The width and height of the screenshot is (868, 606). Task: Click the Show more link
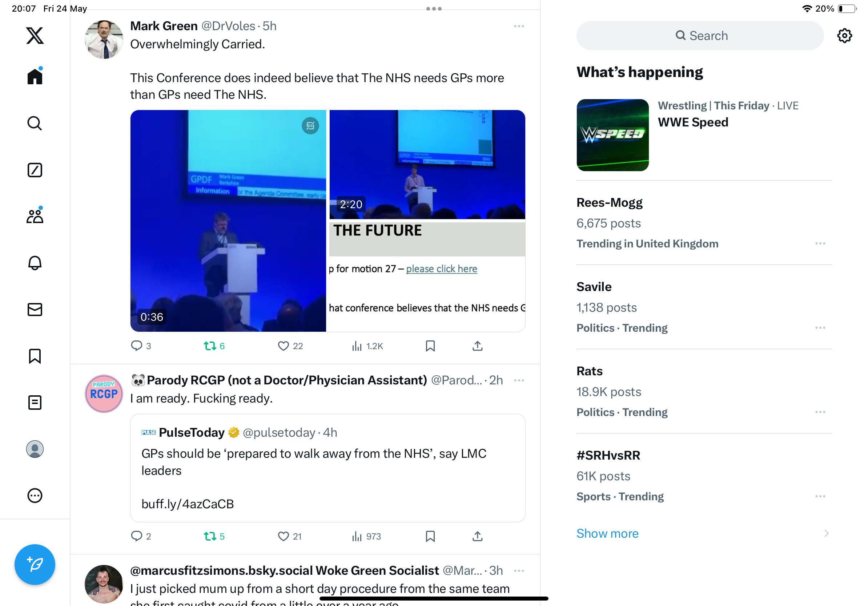607,533
